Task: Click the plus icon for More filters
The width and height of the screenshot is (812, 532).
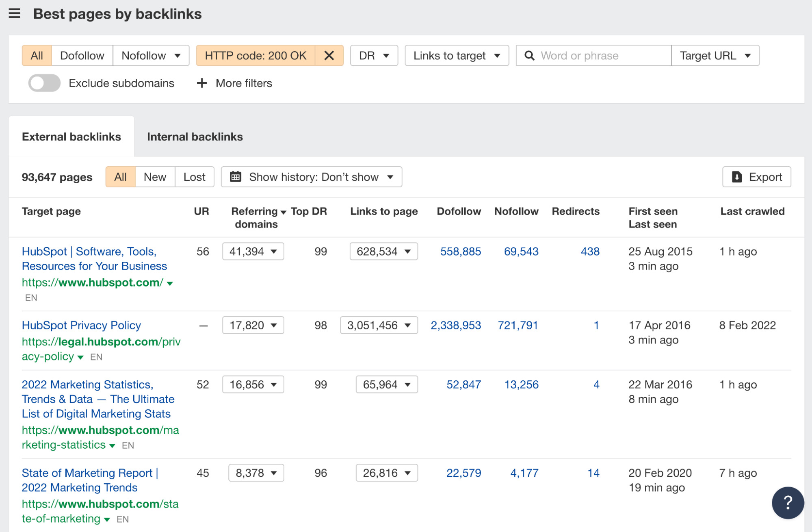Action: click(x=202, y=83)
